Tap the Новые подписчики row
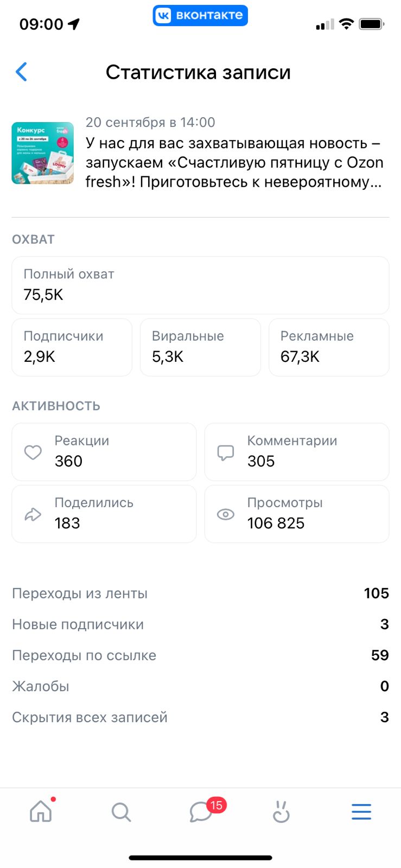 point(200,624)
